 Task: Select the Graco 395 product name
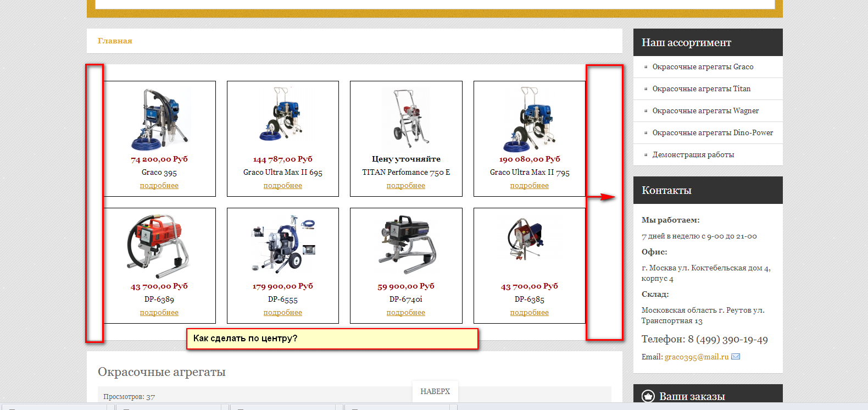(x=159, y=173)
